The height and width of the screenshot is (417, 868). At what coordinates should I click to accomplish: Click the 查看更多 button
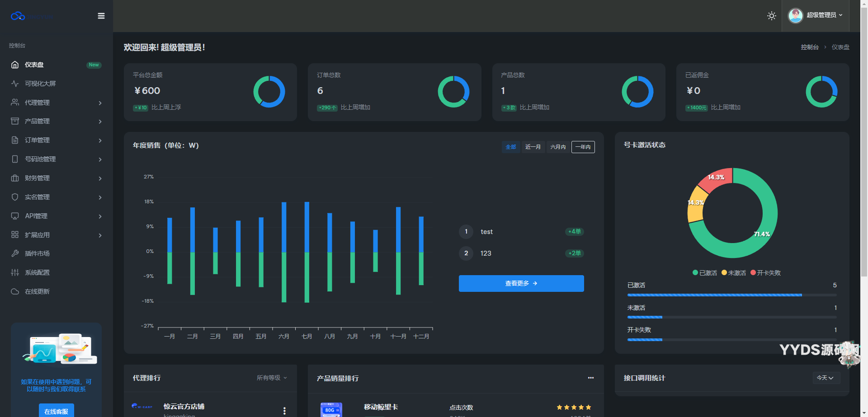[521, 283]
